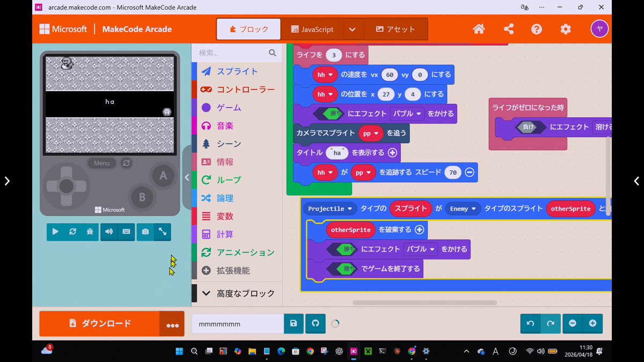This screenshot has height=362, width=644.
Task: Open the Projectile type dropdown
Action: coord(330,209)
